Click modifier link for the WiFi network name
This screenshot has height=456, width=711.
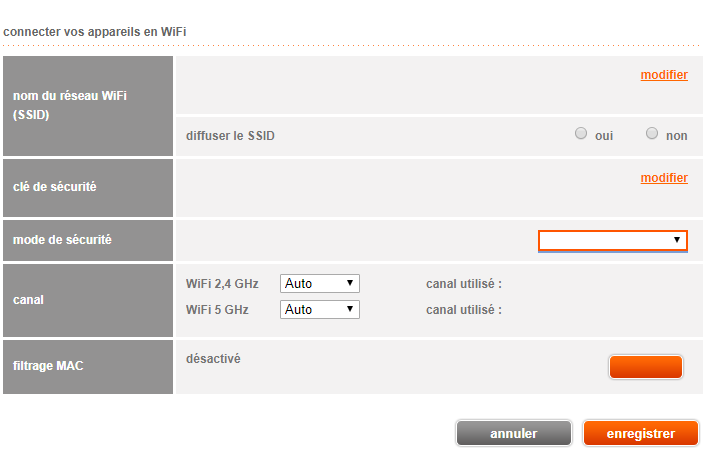pos(664,75)
